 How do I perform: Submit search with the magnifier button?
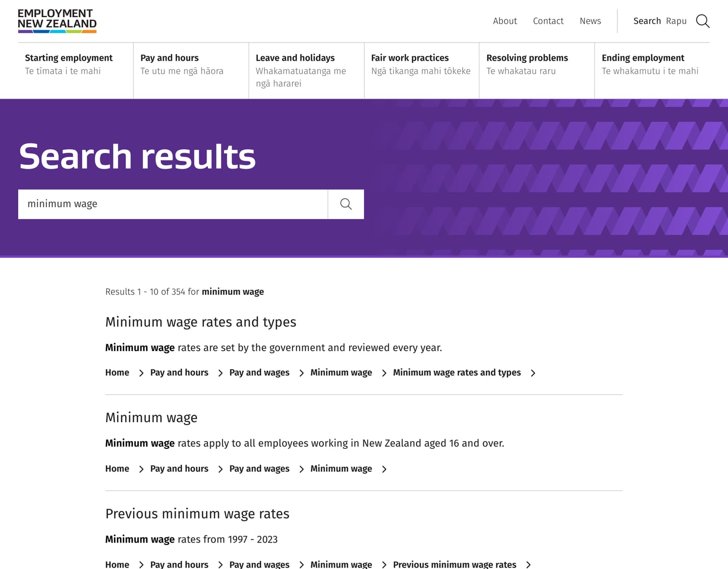(x=346, y=204)
